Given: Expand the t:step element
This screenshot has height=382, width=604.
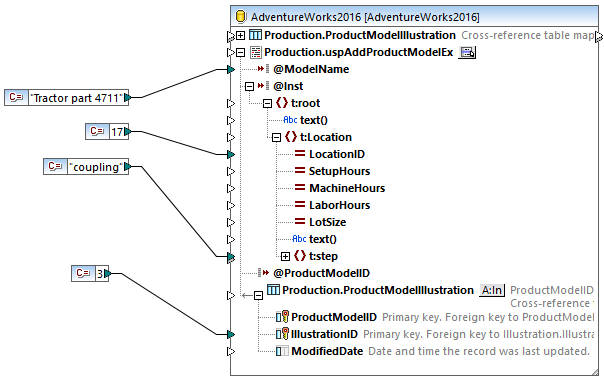Looking at the screenshot, I should pyautogui.click(x=285, y=256).
